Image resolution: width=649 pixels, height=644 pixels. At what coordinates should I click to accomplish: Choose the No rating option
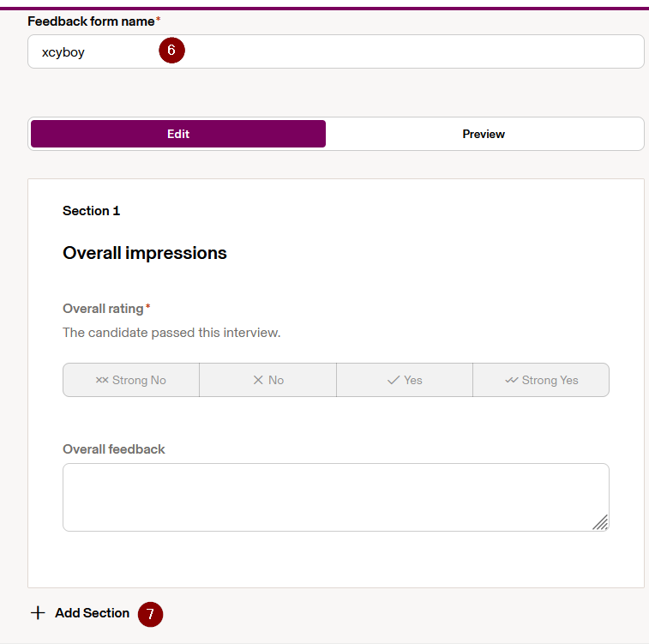pos(267,380)
